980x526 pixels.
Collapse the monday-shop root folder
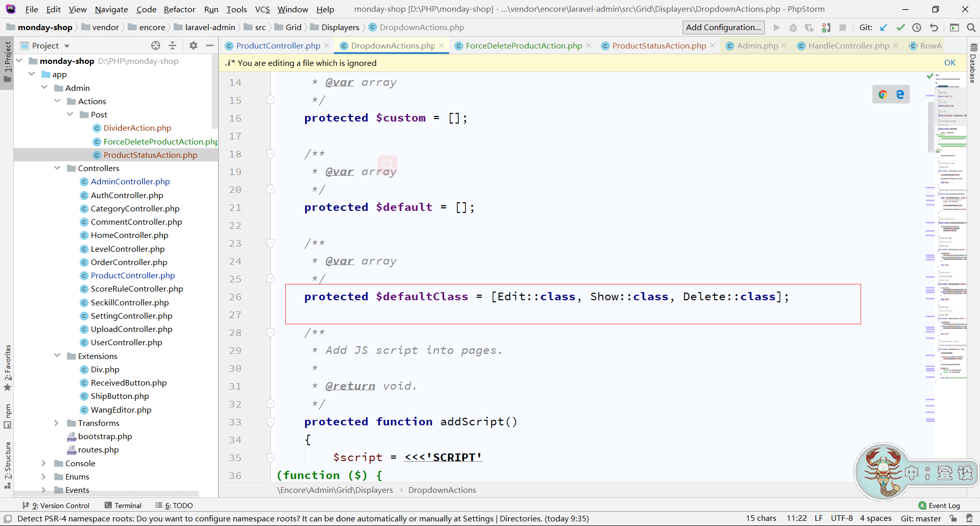pos(19,61)
